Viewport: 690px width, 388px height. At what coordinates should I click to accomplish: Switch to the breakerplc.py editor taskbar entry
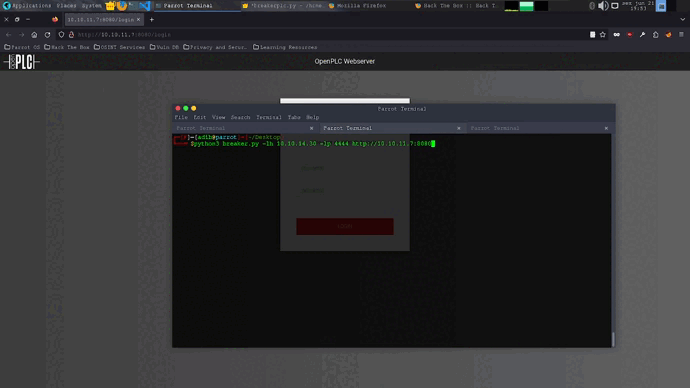(283, 6)
